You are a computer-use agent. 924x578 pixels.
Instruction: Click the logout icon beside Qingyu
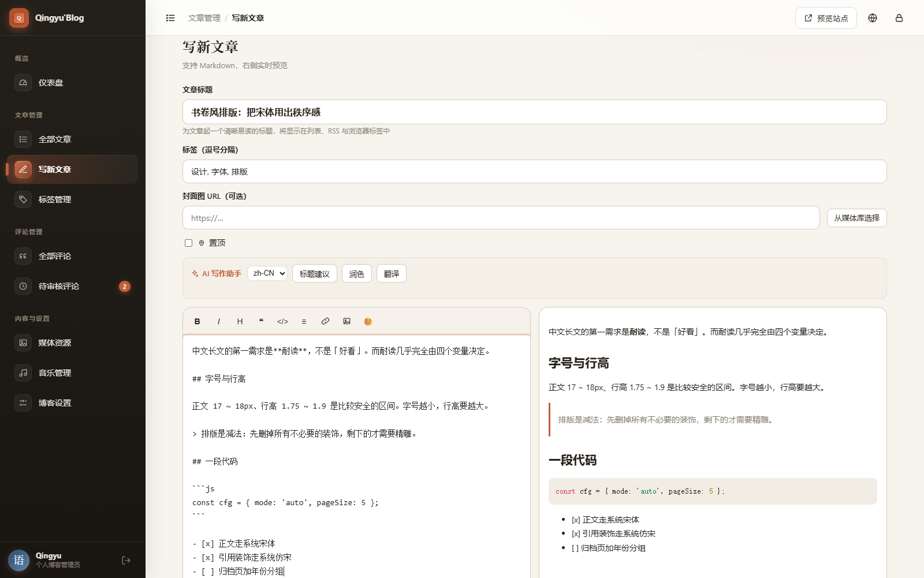point(126,560)
